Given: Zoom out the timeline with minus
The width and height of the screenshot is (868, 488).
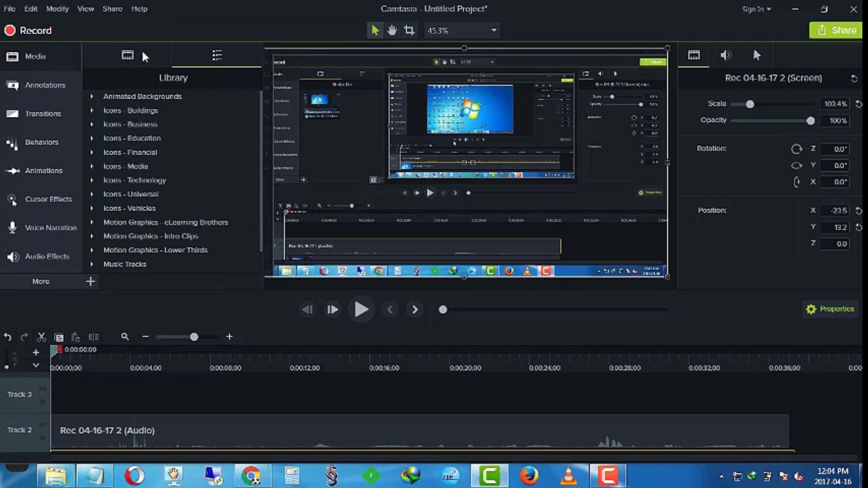Looking at the screenshot, I should pyautogui.click(x=145, y=337).
